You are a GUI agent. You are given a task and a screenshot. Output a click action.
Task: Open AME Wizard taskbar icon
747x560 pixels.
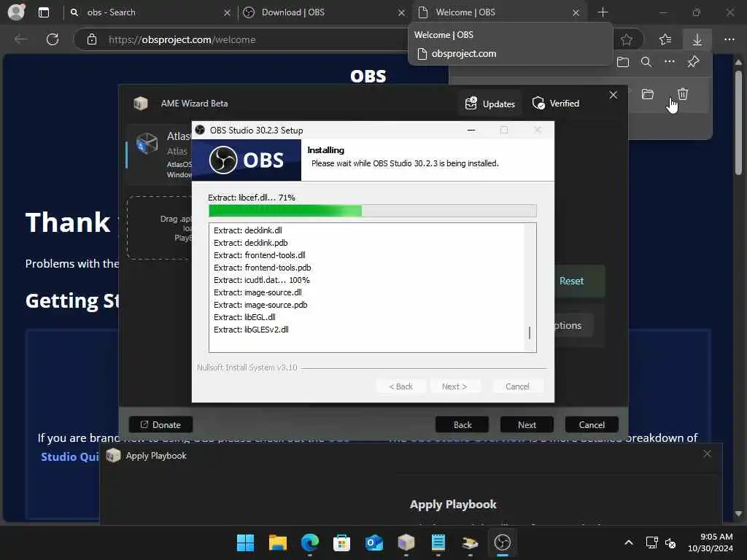click(406, 542)
